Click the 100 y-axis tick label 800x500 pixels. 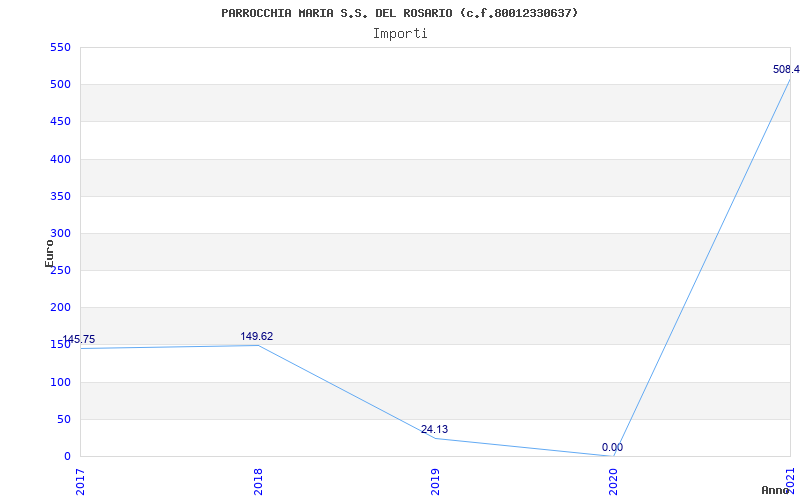60,382
